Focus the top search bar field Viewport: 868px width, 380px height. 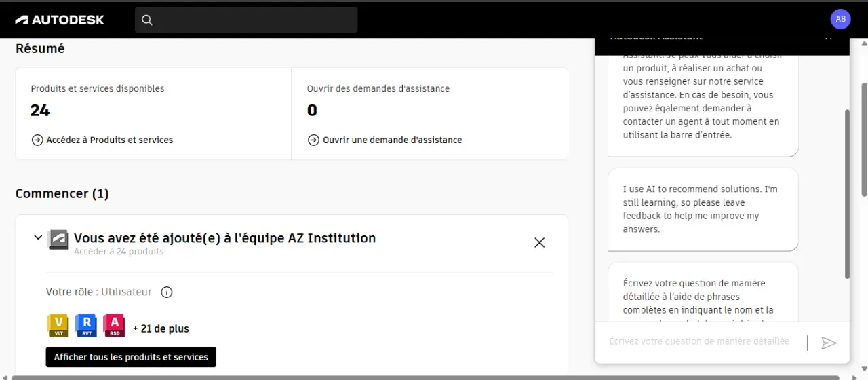coord(246,20)
